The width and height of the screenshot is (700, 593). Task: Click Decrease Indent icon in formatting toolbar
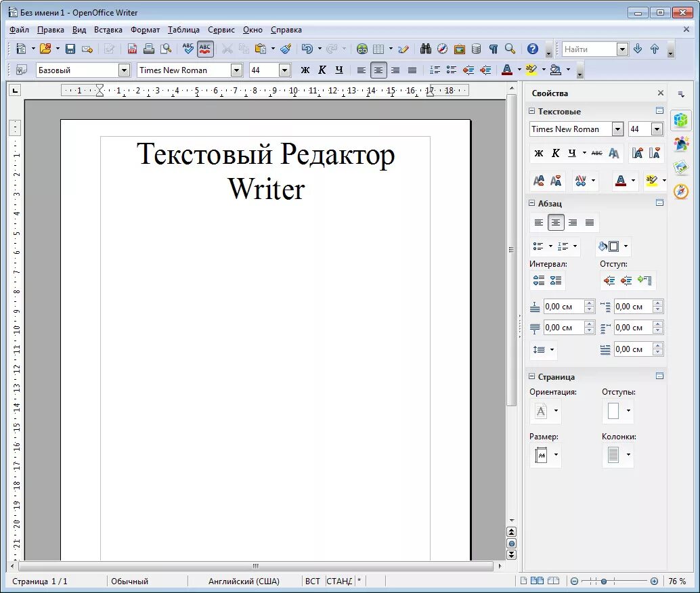[468, 70]
